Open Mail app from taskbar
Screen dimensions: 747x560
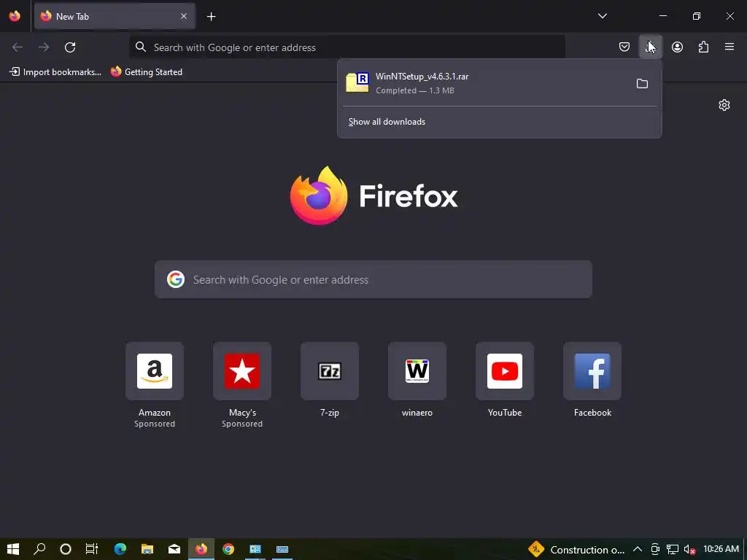(174, 549)
